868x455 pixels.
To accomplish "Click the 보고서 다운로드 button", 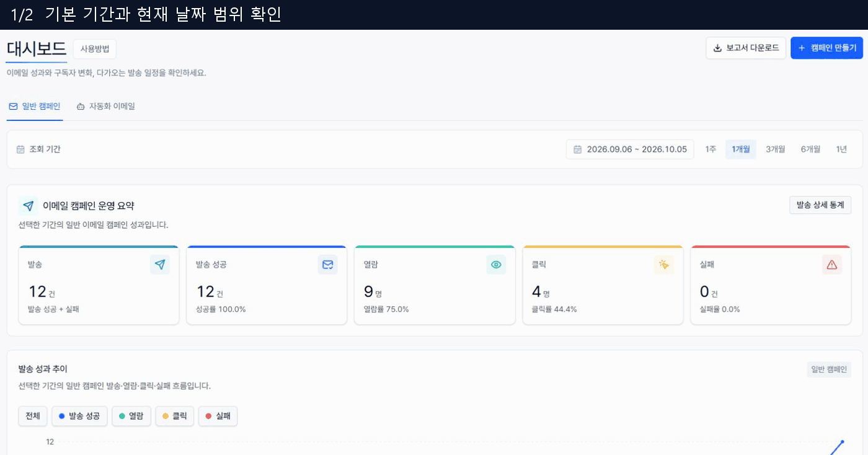I will 746,48.
